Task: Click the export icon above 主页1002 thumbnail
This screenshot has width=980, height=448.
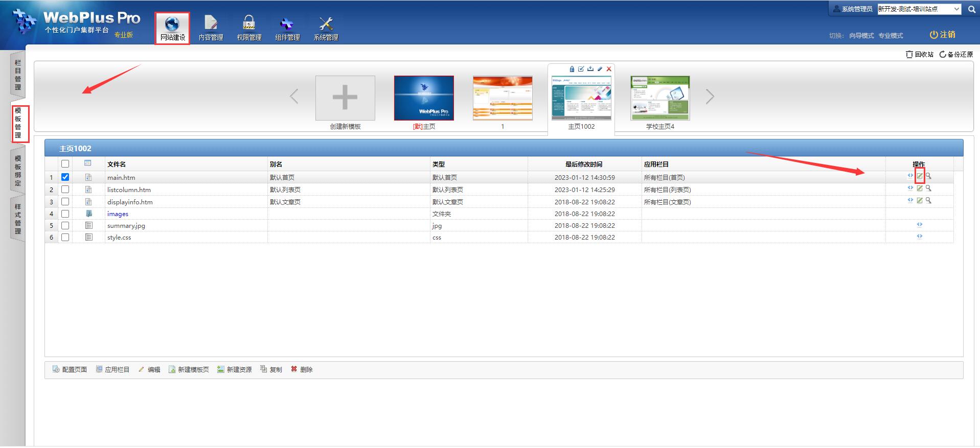Action: coord(590,69)
